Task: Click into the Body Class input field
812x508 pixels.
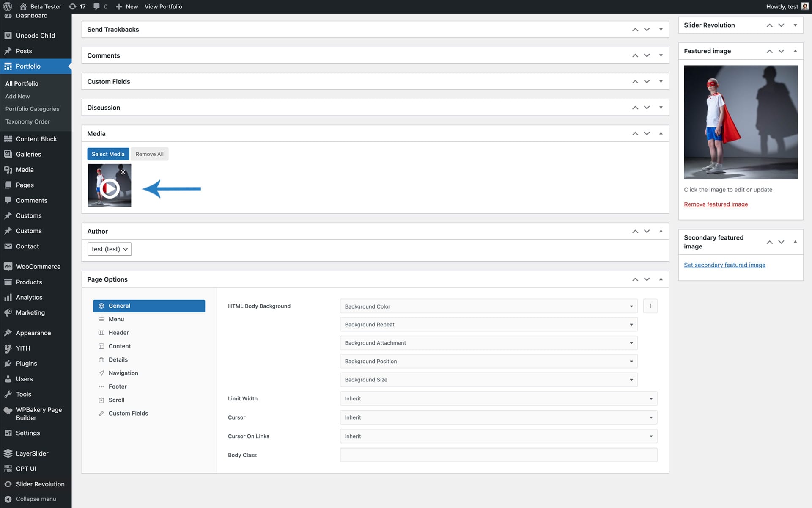Action: click(x=498, y=455)
